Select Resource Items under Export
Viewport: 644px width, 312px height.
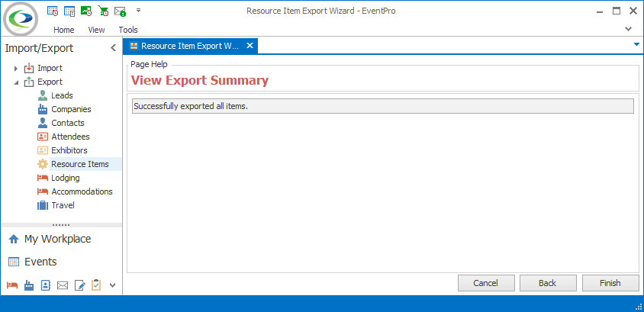click(x=80, y=164)
